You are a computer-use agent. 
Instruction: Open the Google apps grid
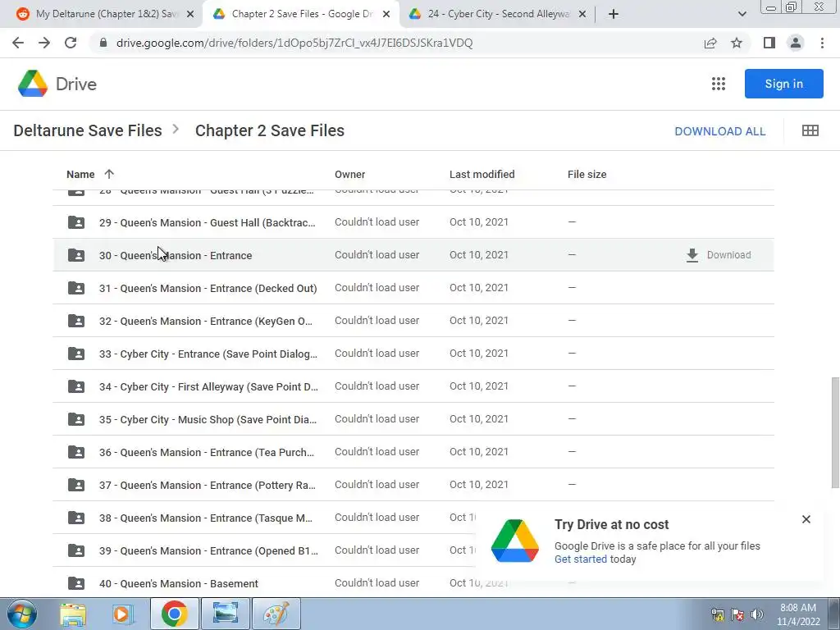point(719,84)
